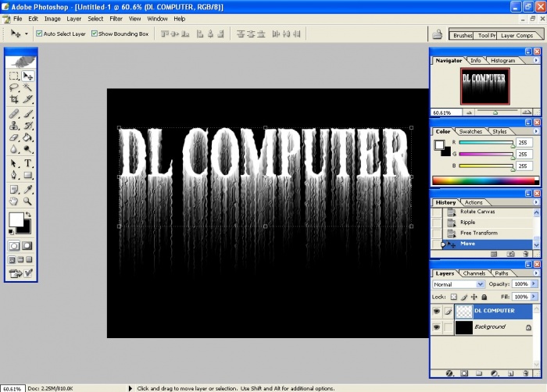Choose the Rectangular Marquee tool
This screenshot has width=547, height=392.
point(14,76)
